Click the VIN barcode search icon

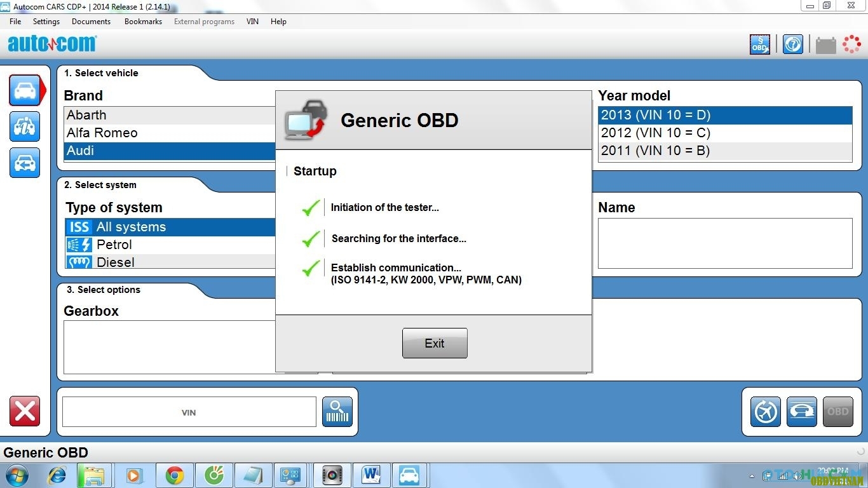pos(337,412)
